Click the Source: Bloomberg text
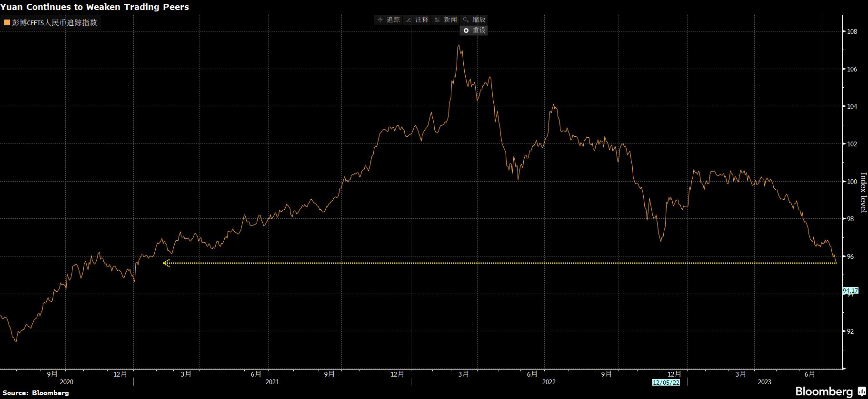Viewport: 868px width, 399px height. pyautogui.click(x=36, y=393)
